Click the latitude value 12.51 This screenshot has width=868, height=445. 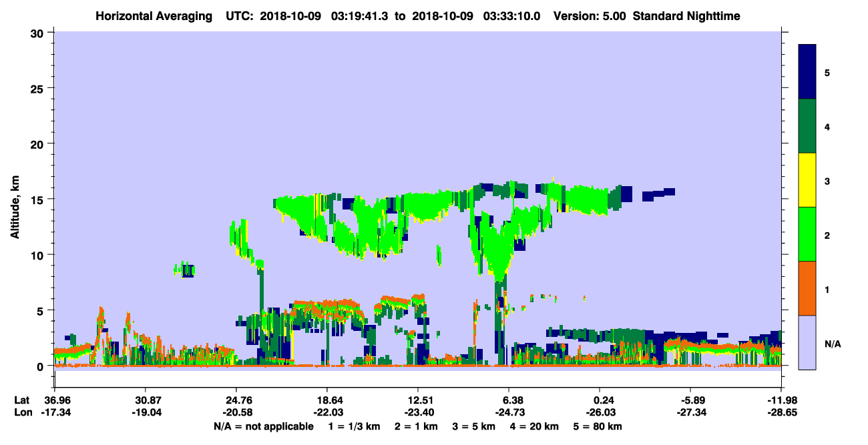click(418, 400)
